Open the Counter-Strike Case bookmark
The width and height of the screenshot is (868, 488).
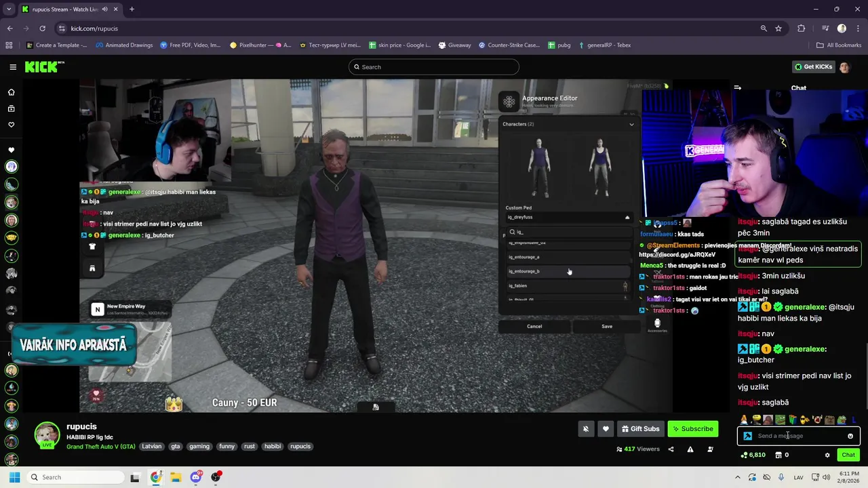[509, 45]
